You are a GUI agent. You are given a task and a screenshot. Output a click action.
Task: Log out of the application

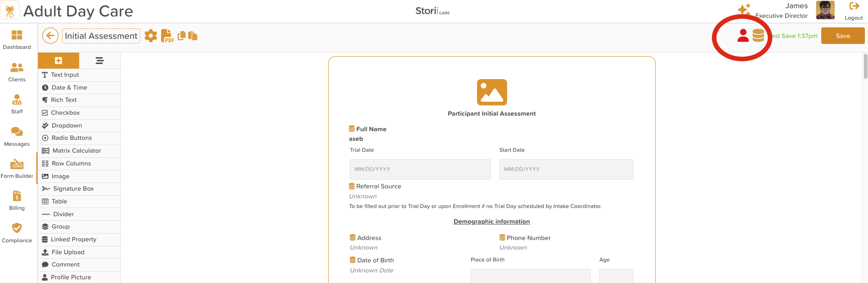click(x=854, y=11)
